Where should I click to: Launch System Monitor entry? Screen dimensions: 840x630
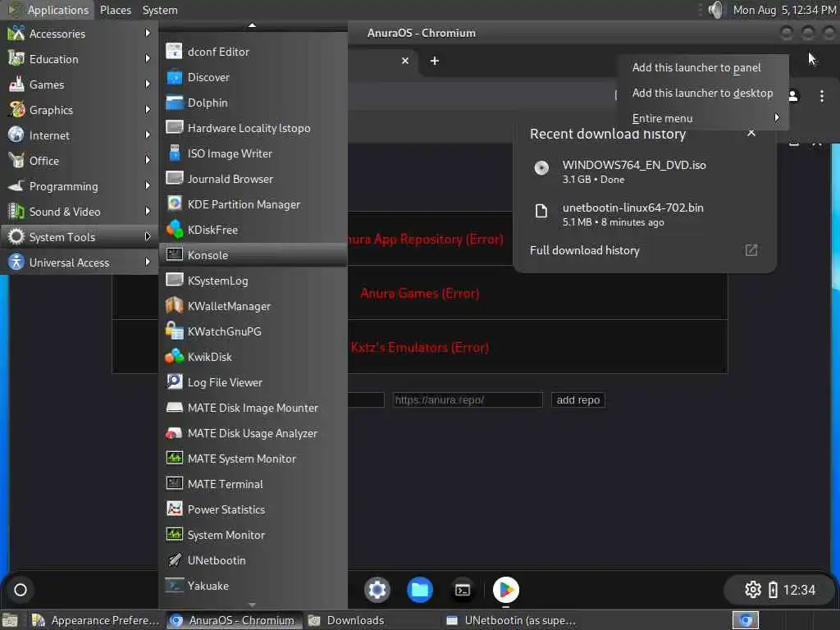pos(253,535)
